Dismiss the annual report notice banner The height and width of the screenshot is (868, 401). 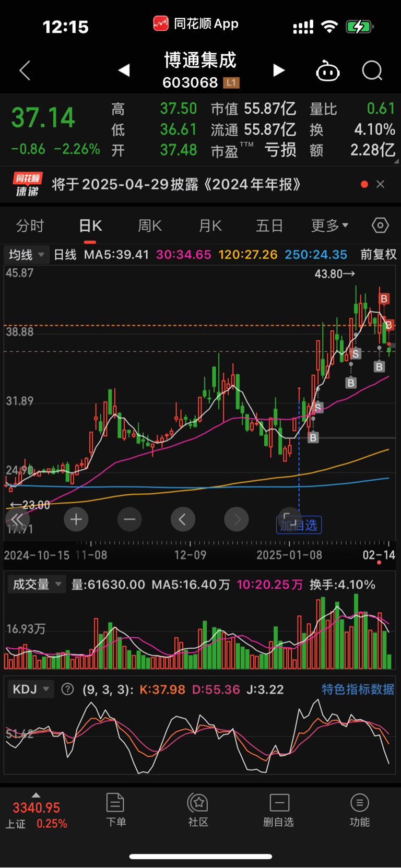point(380,184)
